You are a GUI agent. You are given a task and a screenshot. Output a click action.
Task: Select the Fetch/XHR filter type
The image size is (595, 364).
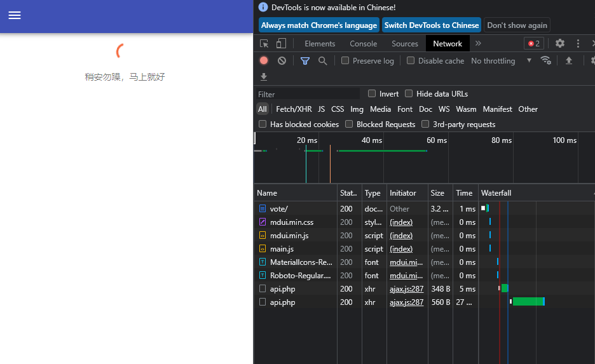[x=294, y=109]
